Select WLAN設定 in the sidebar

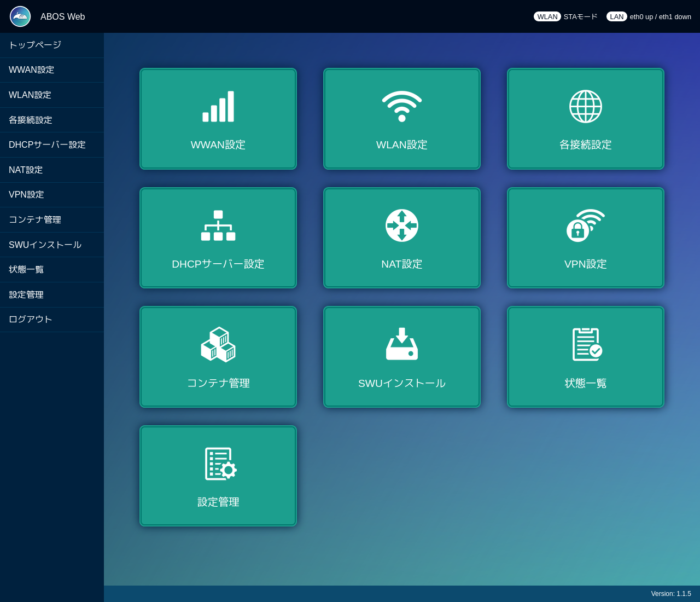(52, 95)
